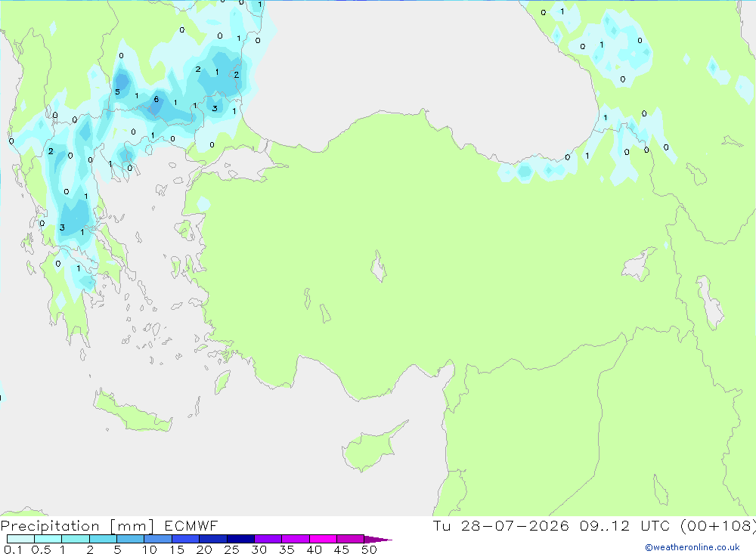Screen dimensions: 756x554
Task: Click the 25–30 mm navy legend swatch
Action: coord(240,539)
